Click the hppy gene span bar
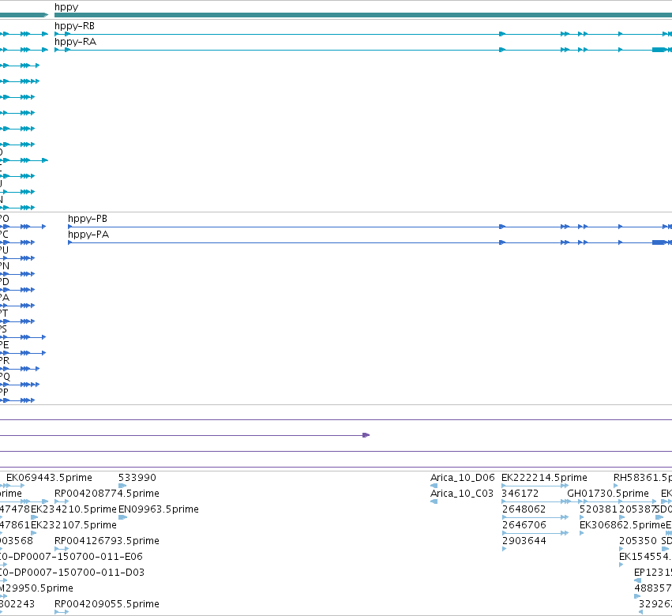The width and height of the screenshot is (672, 616). coord(363,15)
